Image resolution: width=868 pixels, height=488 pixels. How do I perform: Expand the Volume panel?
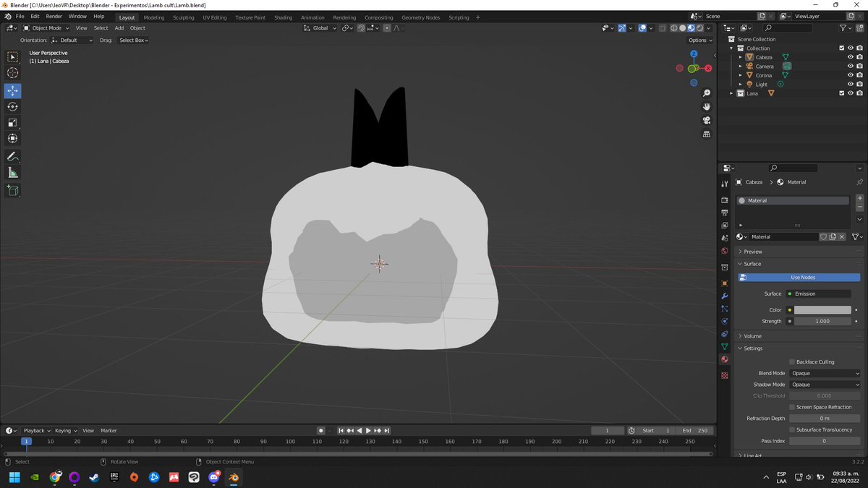tap(752, 336)
